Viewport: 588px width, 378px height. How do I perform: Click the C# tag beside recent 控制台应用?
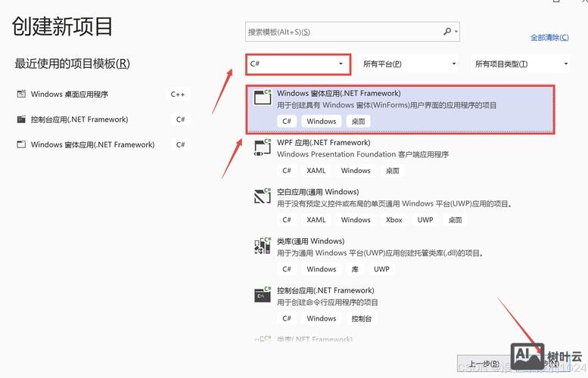click(x=180, y=119)
